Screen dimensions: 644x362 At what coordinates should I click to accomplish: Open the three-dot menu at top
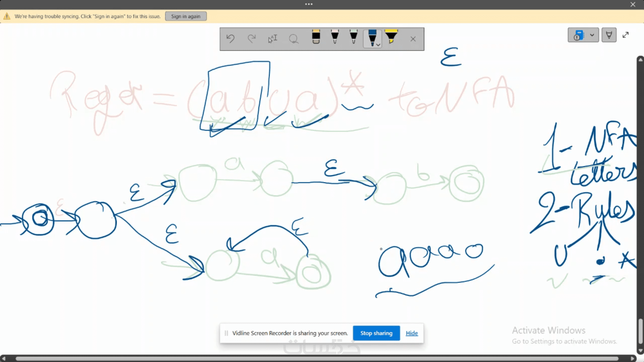pos(309,4)
